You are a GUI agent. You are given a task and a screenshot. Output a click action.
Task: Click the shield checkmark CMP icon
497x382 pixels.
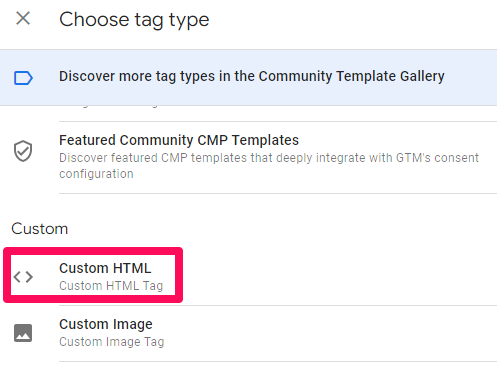coord(23,151)
